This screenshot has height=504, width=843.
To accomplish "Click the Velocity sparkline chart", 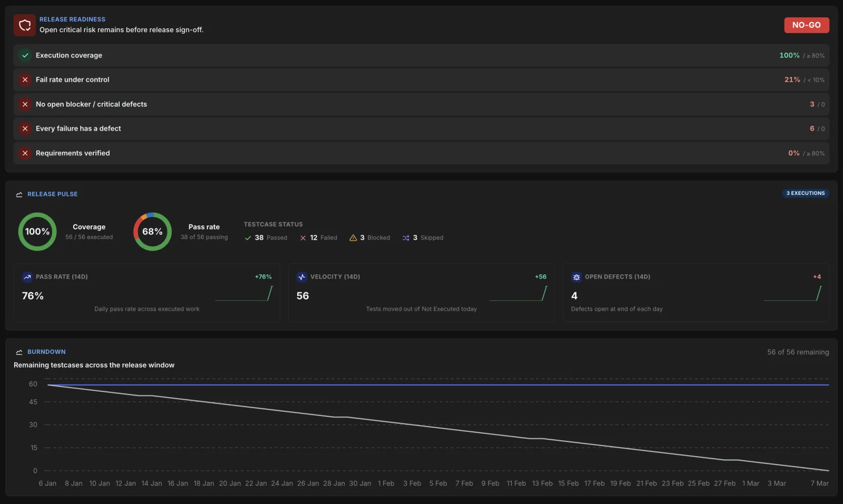I will tap(518, 293).
